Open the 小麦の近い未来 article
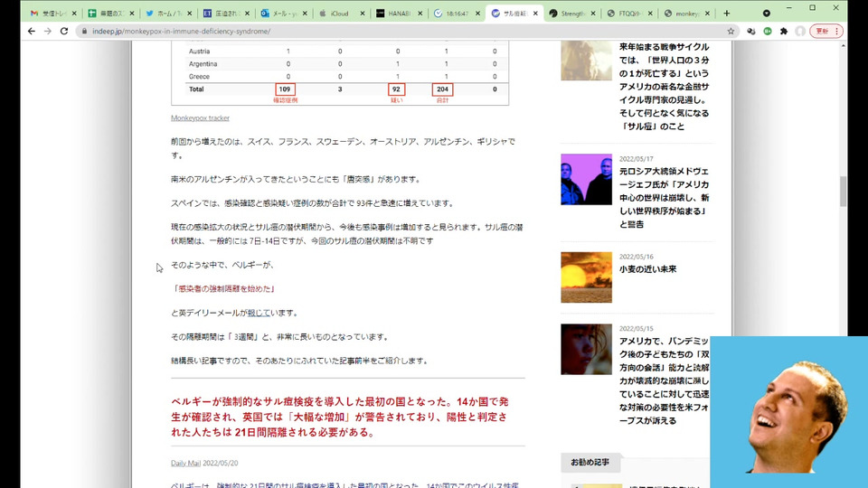 point(647,269)
